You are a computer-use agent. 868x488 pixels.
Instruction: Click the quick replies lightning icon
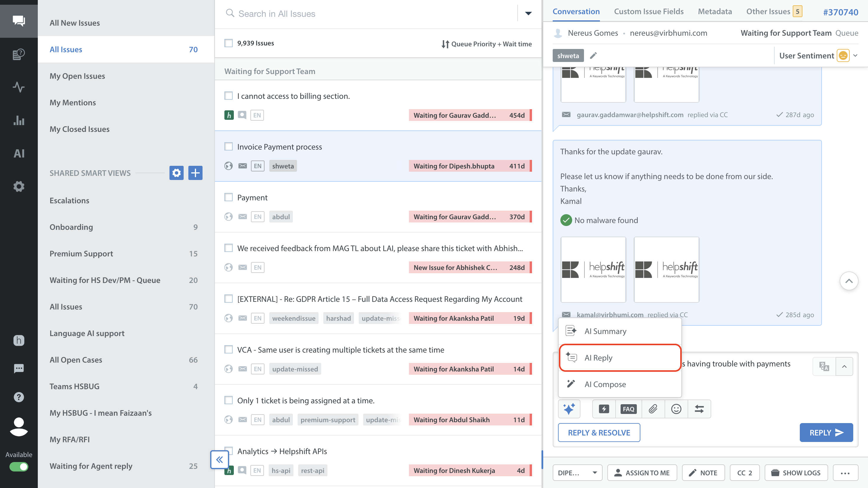pyautogui.click(x=604, y=409)
